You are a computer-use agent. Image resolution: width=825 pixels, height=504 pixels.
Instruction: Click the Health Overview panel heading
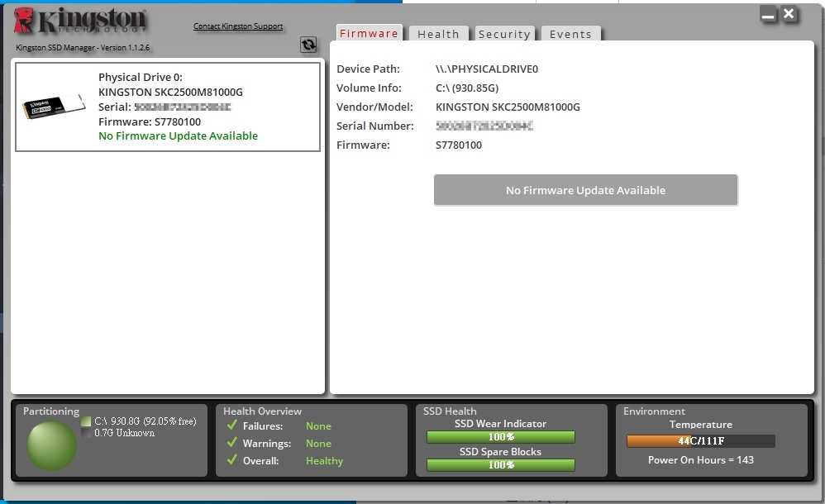(x=262, y=411)
